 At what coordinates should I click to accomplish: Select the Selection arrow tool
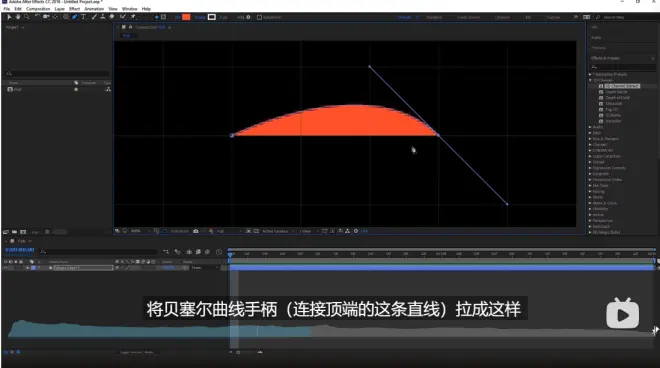coord(9,17)
